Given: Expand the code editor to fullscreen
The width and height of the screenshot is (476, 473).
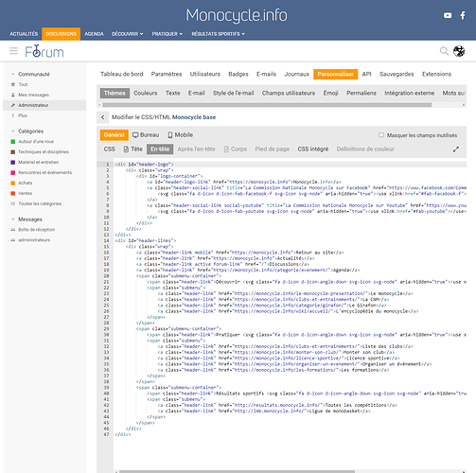Looking at the screenshot, I should click(456, 149).
